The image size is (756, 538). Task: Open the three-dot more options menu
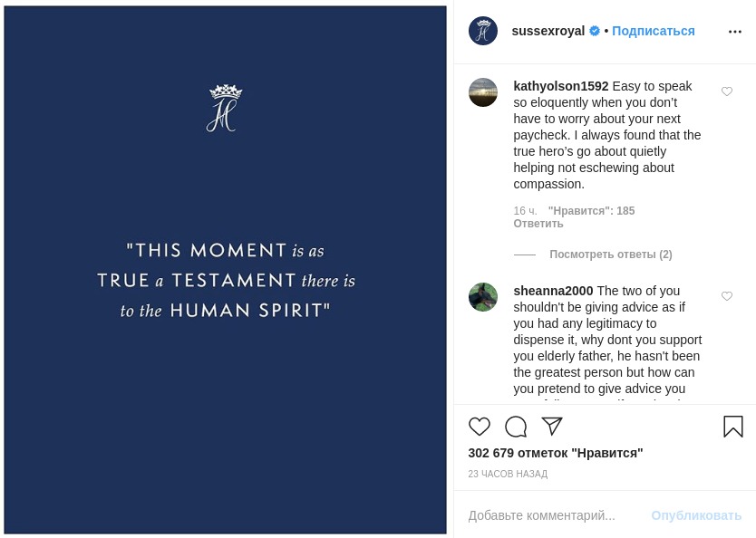coord(735,32)
